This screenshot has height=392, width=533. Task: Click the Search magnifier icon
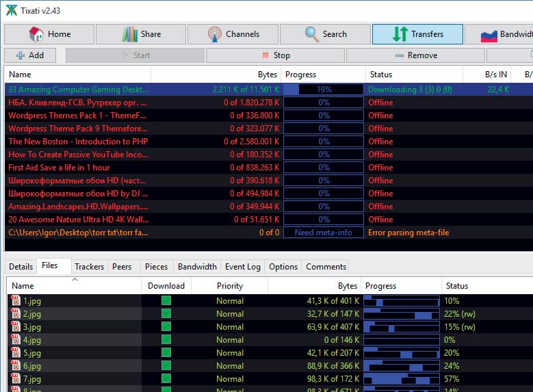[312, 34]
